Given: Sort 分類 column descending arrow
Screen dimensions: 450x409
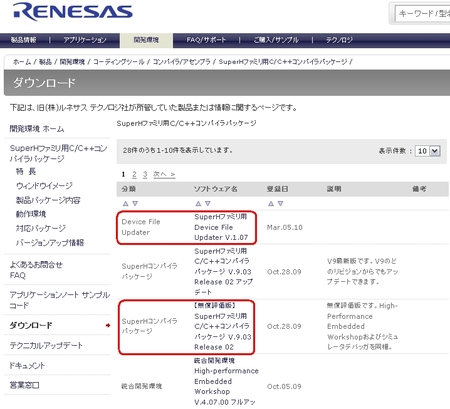Looking at the screenshot, I should coord(135,203).
